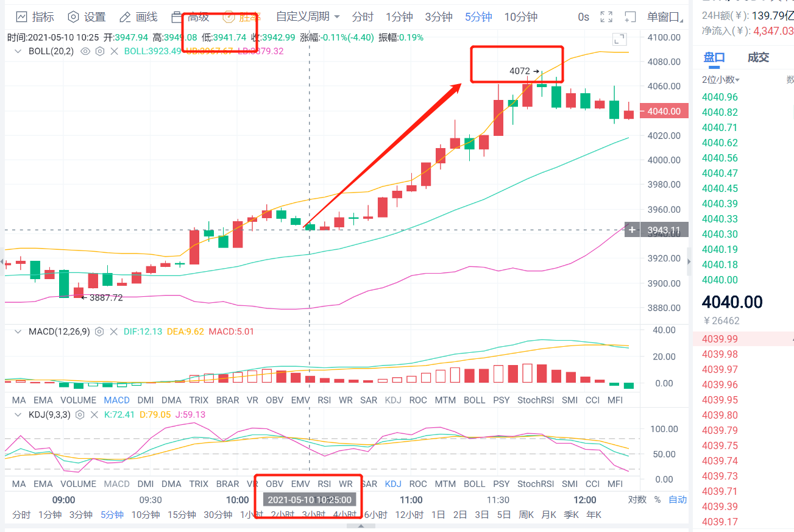The width and height of the screenshot is (794, 532).
Task: Open KDJ indicator settings hexagon icon
Action: coord(80,414)
